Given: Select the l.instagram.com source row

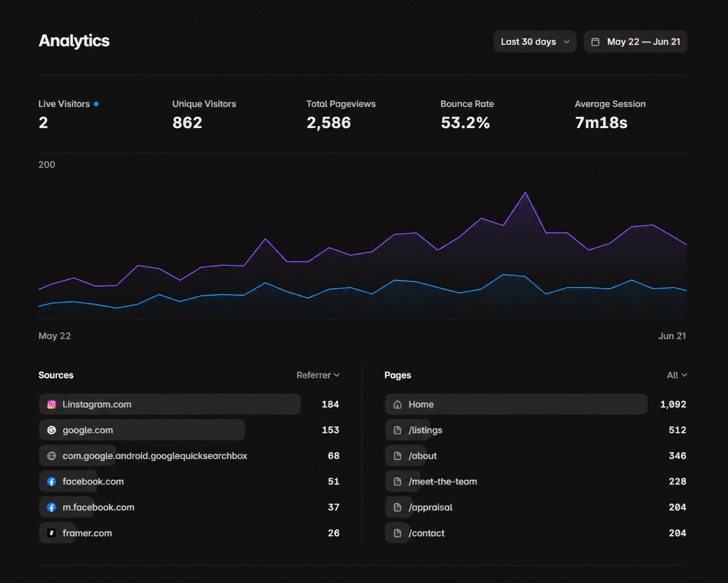Looking at the screenshot, I should pos(190,404).
